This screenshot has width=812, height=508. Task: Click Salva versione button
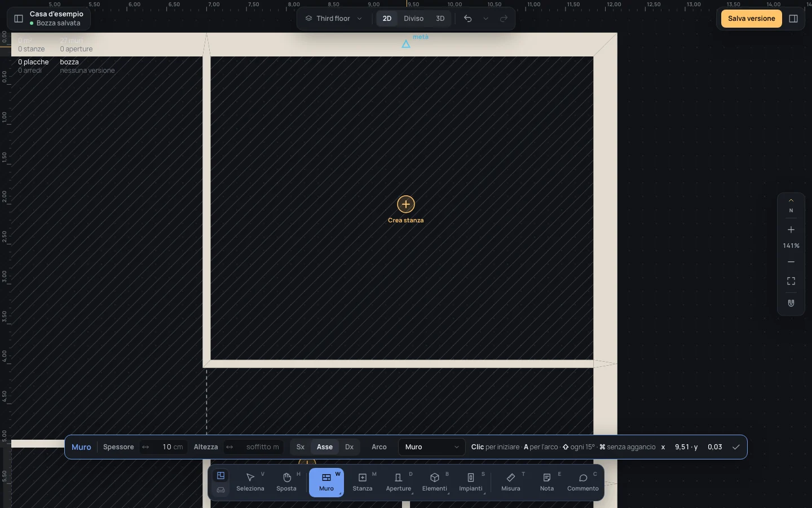(x=752, y=19)
